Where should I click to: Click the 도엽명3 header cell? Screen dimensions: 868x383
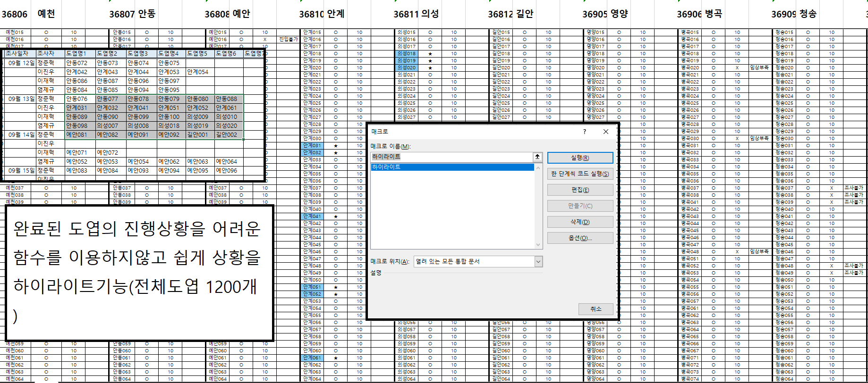click(x=141, y=53)
